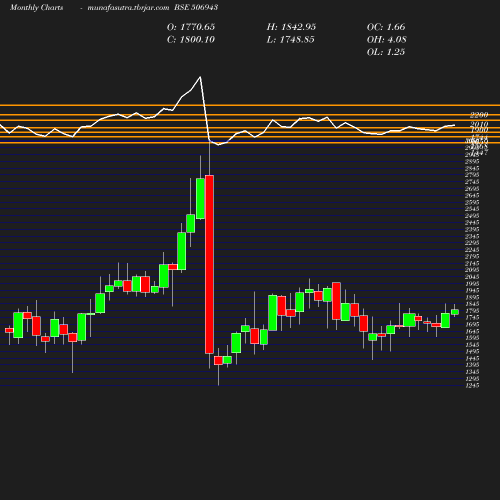Click the 2745 price axis label

coord(472,182)
